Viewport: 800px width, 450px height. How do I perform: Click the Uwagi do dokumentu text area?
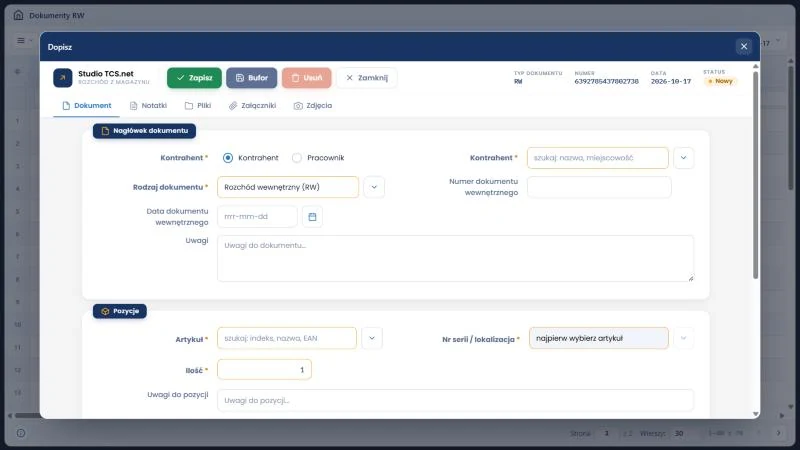tap(455, 258)
